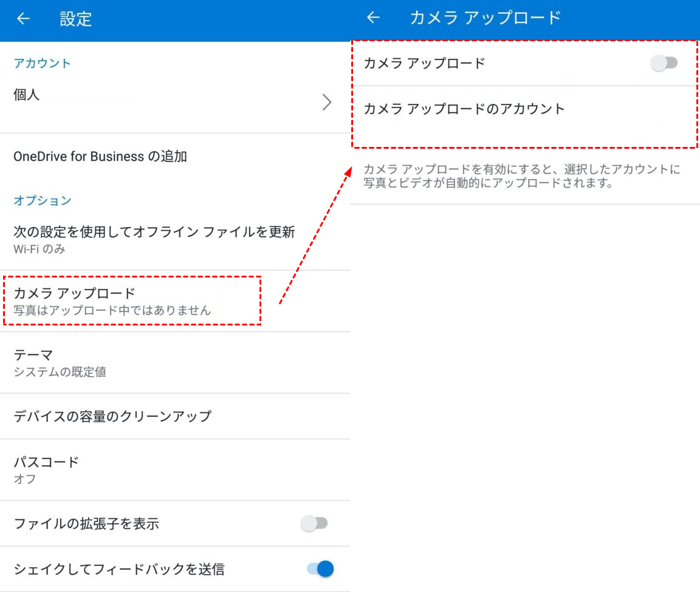Viewport: 700px width, 592px height.
Task: Click the カメラ アップロード header title
Action: pyautogui.click(x=486, y=18)
